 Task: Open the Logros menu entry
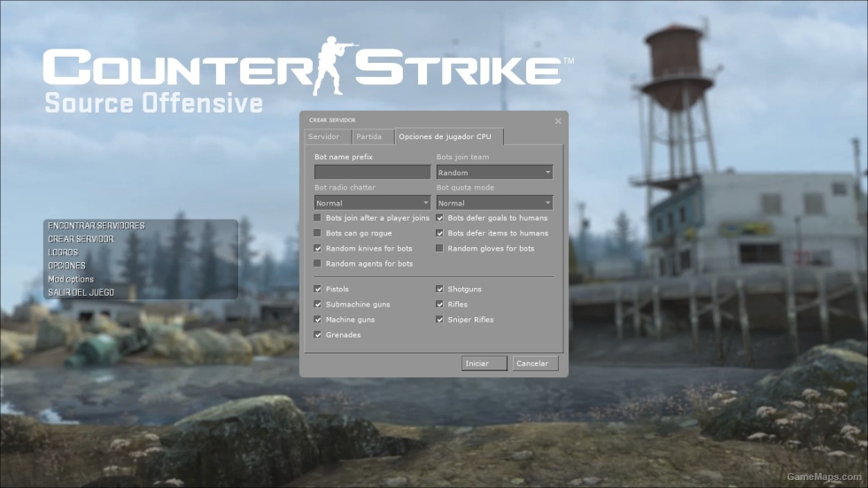click(x=63, y=252)
